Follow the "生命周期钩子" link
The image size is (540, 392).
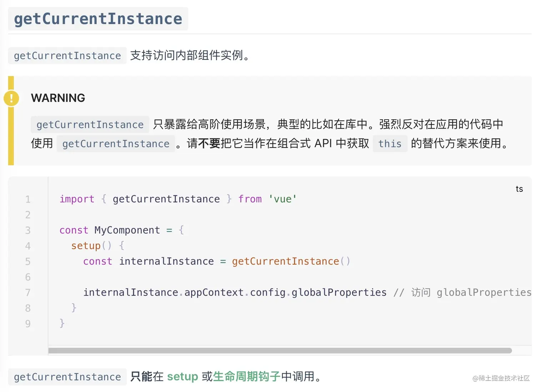click(246, 377)
